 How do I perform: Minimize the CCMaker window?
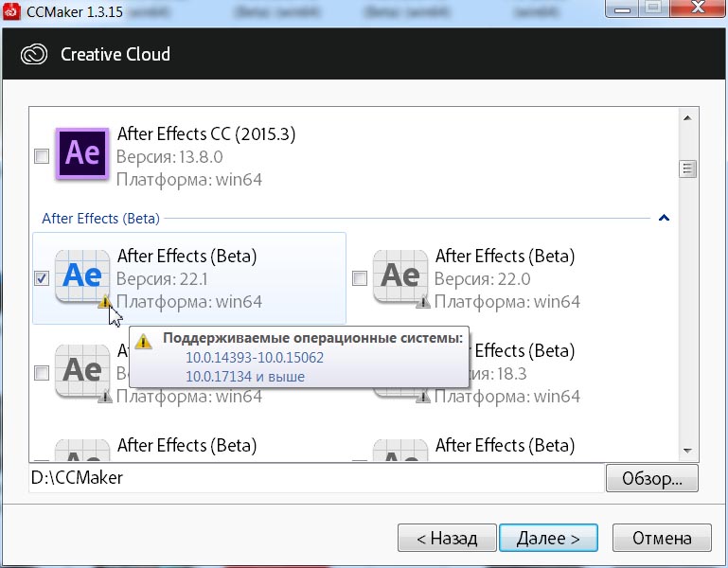click(x=622, y=9)
